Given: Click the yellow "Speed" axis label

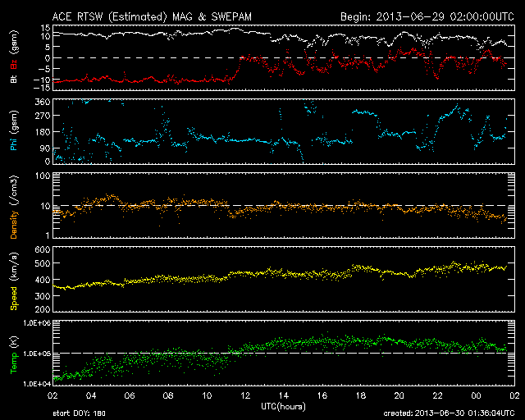Looking at the screenshot, I should tap(14, 298).
